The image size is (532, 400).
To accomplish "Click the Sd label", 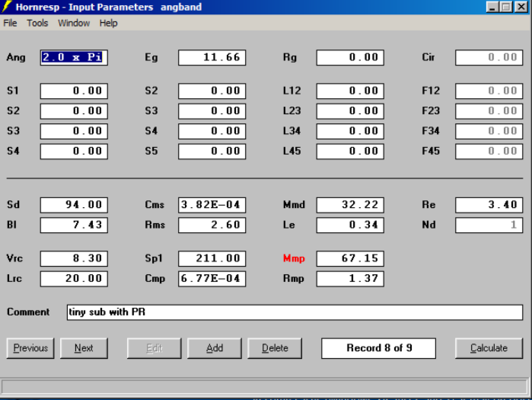I will (13, 205).
